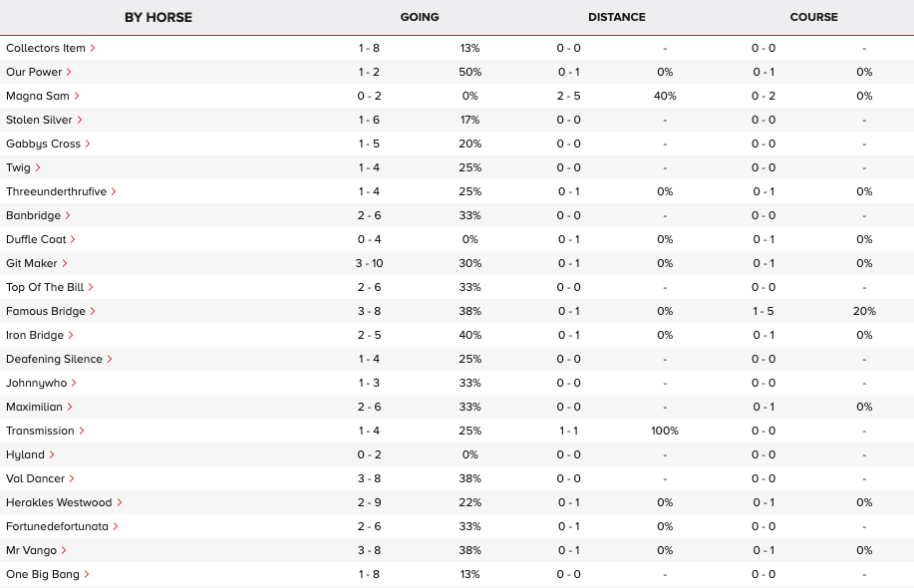The image size is (914, 588).
Task: Click the BY HORSE column heading
Action: (158, 17)
